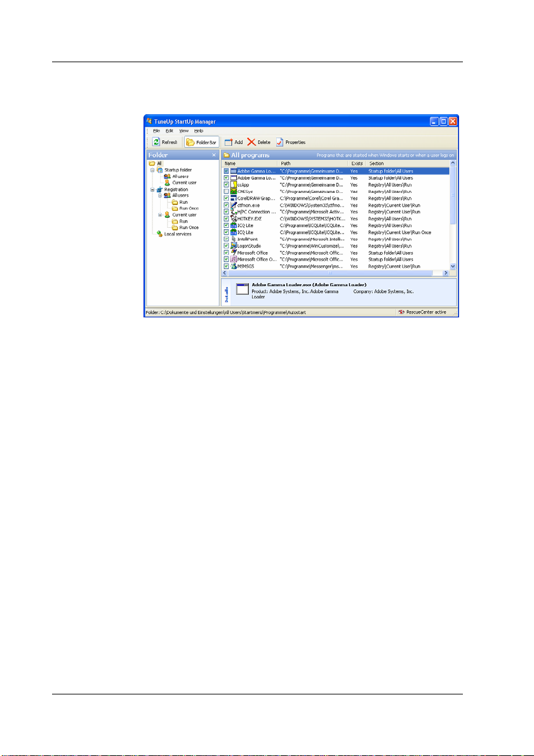Select Local services in the folder tree
The width and height of the screenshot is (534, 756).
click(173, 234)
